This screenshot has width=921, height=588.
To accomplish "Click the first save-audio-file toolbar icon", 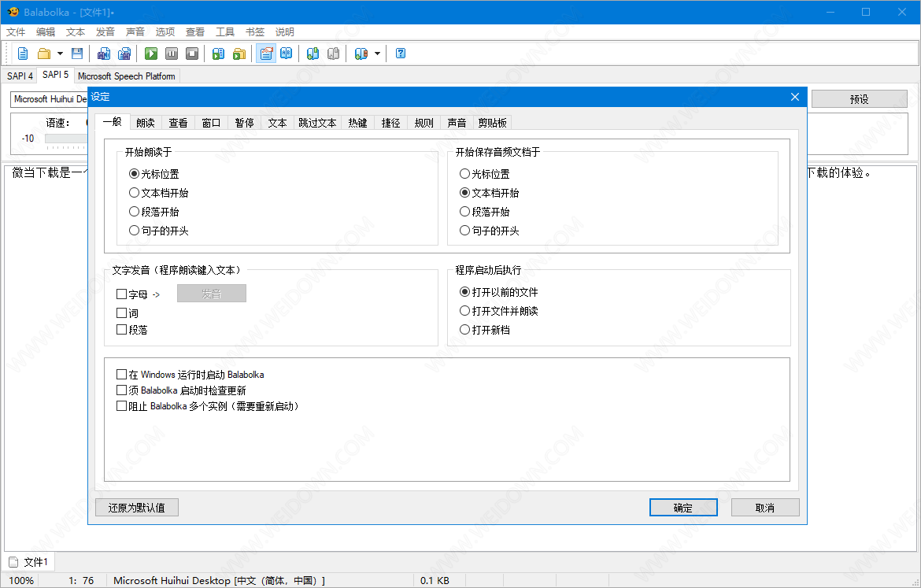I will (x=103, y=54).
